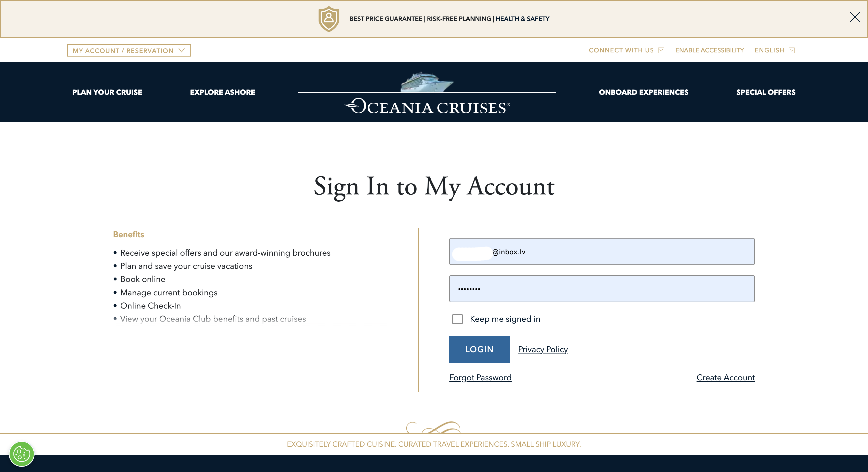Open the English language selector
The width and height of the screenshot is (868, 472).
tap(775, 51)
